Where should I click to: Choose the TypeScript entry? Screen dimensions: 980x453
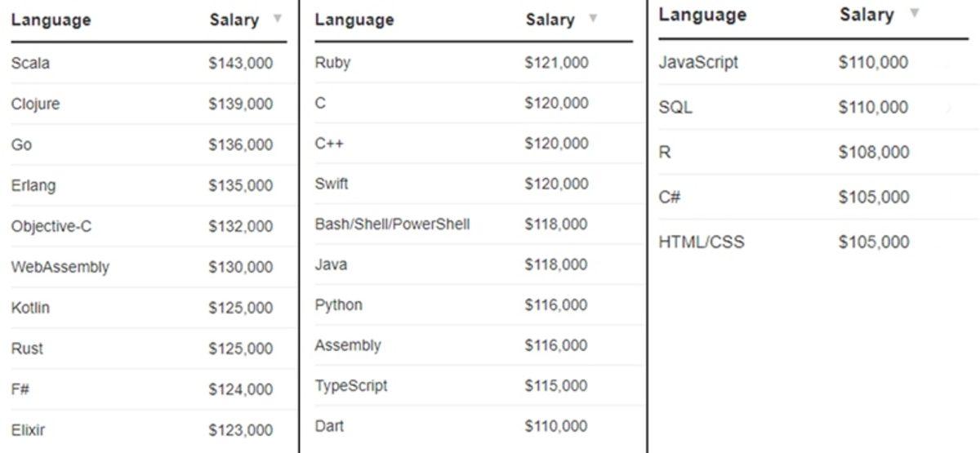(x=351, y=386)
